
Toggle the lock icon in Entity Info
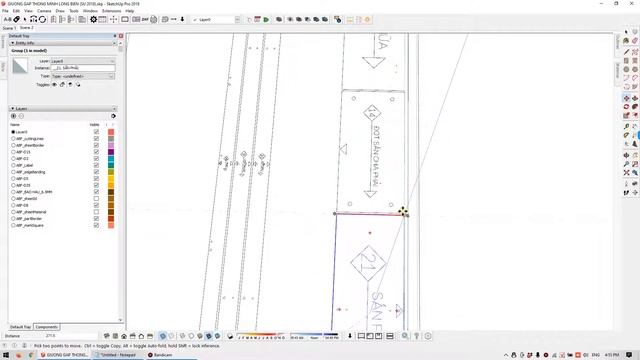tap(62, 84)
